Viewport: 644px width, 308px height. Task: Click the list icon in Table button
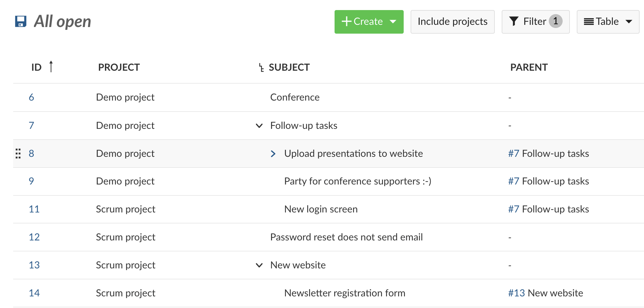click(588, 22)
